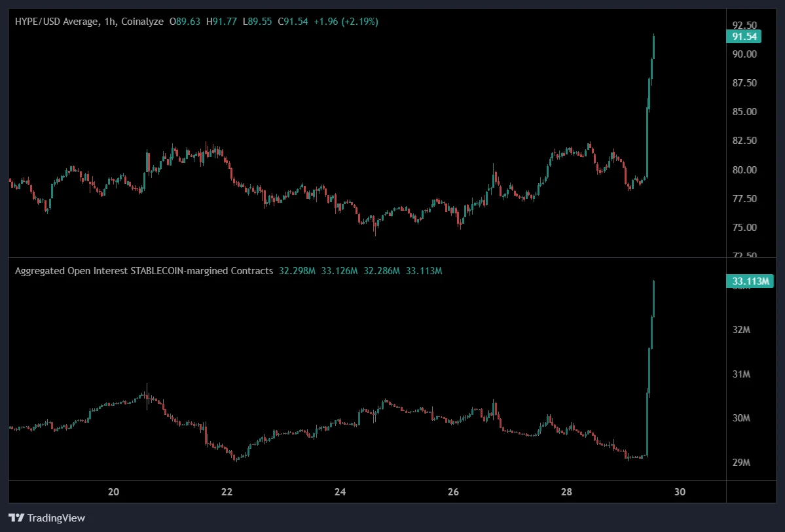Click the green 33.113M open interest axis tag
The width and height of the screenshot is (785, 532).
click(750, 281)
